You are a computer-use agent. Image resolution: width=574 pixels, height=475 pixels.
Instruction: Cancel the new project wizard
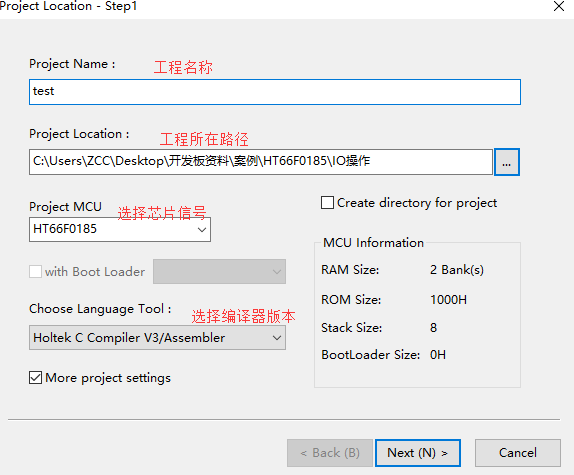[518, 453]
